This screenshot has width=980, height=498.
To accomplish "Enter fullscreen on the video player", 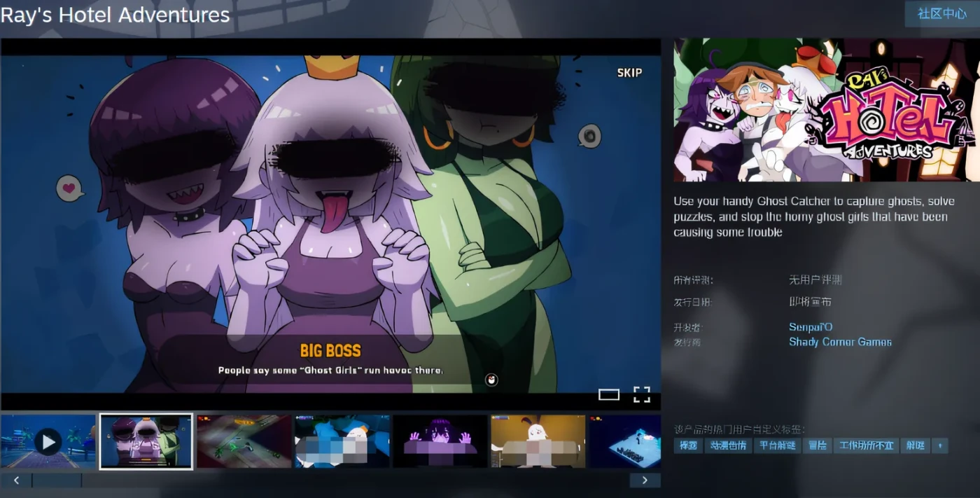I will pyautogui.click(x=642, y=394).
